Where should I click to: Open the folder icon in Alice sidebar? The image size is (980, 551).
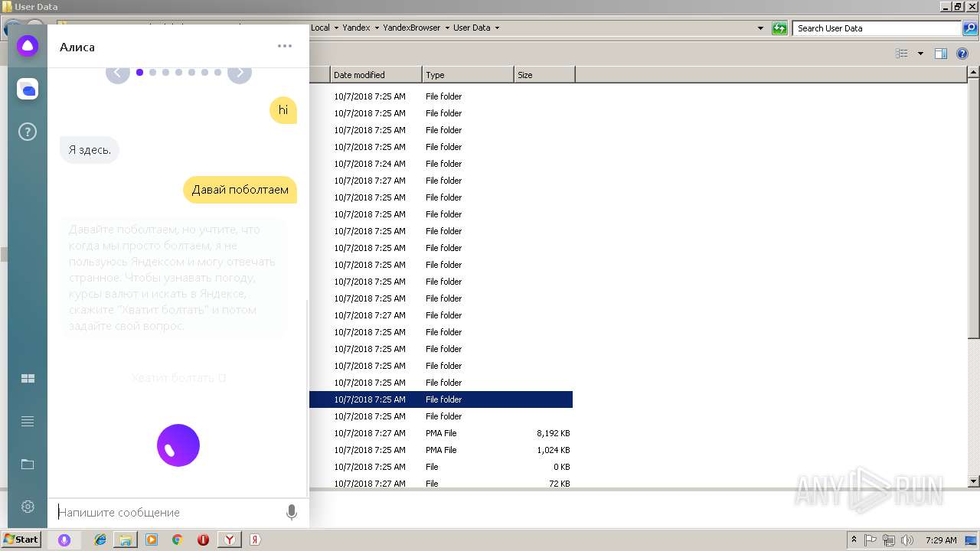point(28,465)
